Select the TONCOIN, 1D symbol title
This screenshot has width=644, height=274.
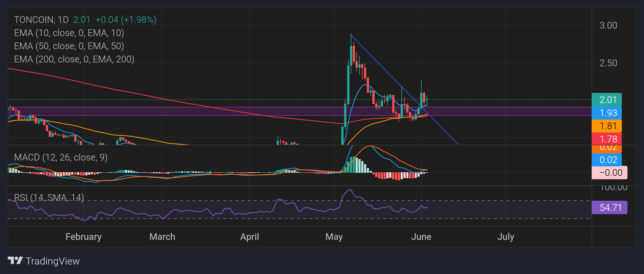tap(41, 20)
